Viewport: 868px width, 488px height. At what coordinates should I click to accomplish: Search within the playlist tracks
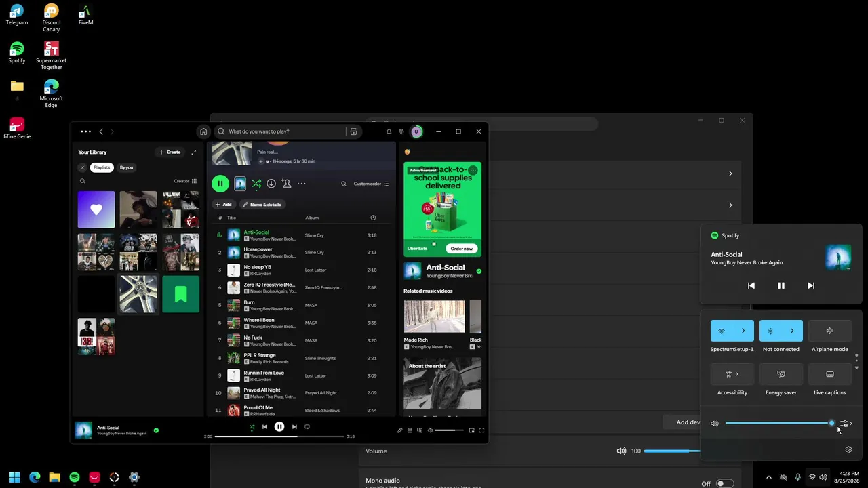(344, 184)
